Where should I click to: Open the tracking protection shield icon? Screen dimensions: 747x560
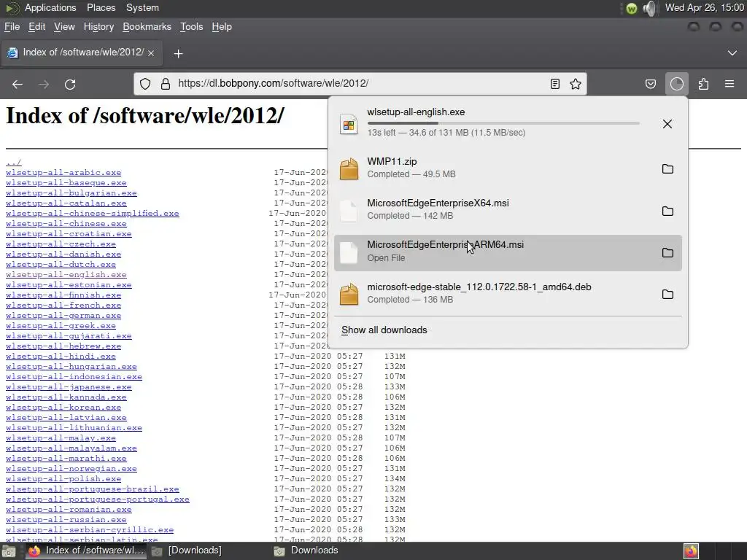145,84
